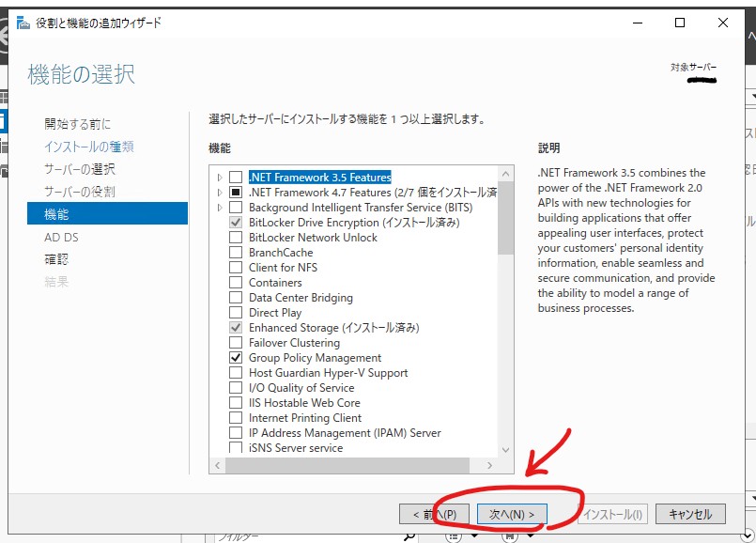This screenshot has width=756, height=543.
Task: Click feature list scroll down arrow
Action: click(x=506, y=449)
